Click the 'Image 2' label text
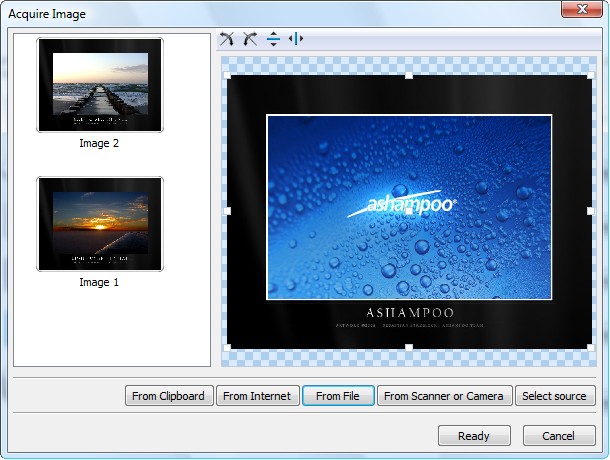Image resolution: width=610 pixels, height=460 pixels. click(x=99, y=143)
